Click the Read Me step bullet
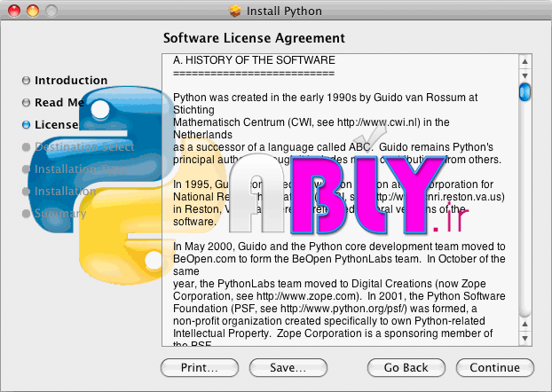This screenshot has height=392, width=552. point(26,102)
